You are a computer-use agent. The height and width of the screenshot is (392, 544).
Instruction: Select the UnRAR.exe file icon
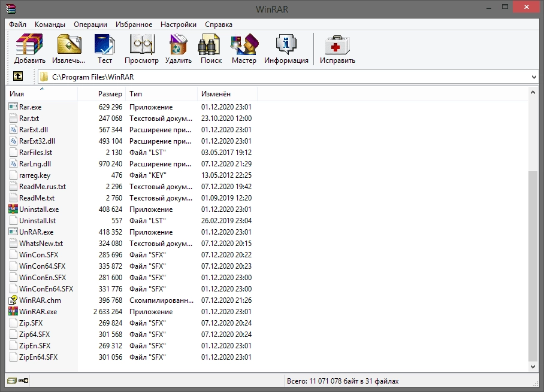coord(13,232)
